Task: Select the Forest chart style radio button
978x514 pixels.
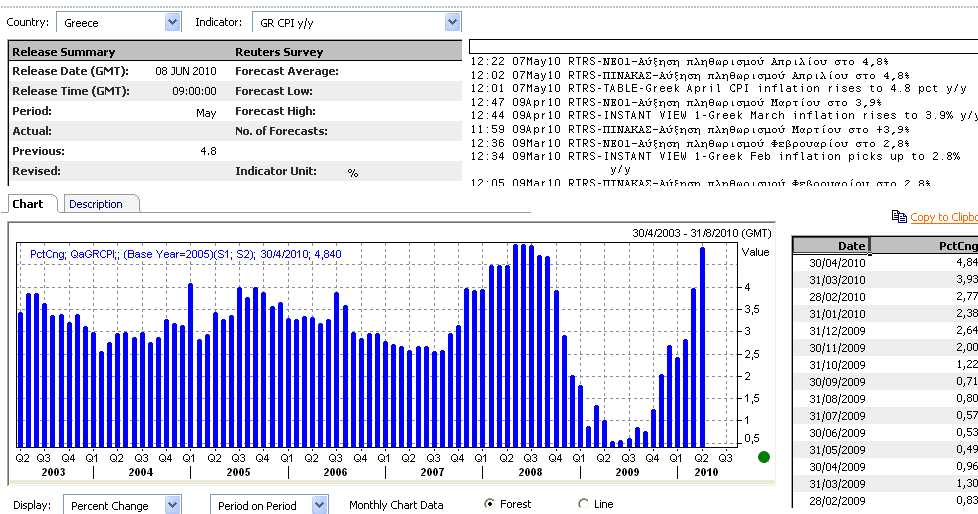Action: [x=490, y=503]
